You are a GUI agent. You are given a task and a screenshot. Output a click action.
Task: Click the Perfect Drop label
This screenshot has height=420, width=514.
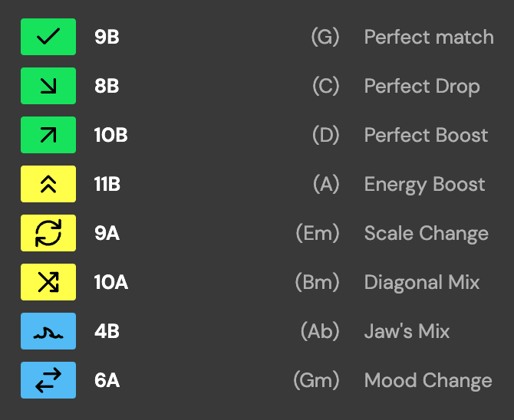pyautogui.click(x=422, y=86)
